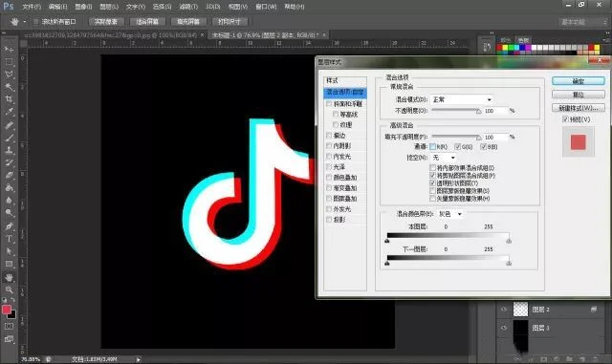
Task: Open the 基本功能 workspace dropdown
Action: click(583, 22)
